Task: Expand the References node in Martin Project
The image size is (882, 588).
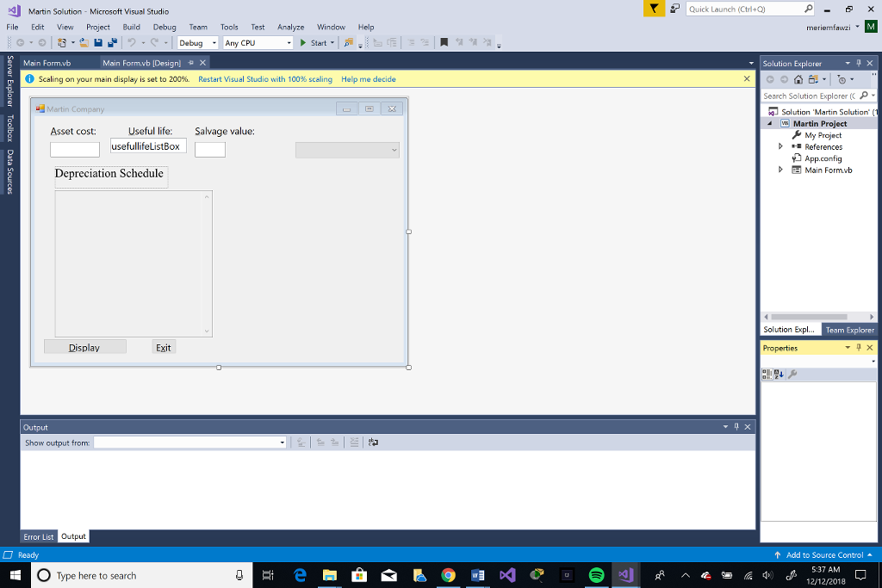Action: pyautogui.click(x=779, y=146)
